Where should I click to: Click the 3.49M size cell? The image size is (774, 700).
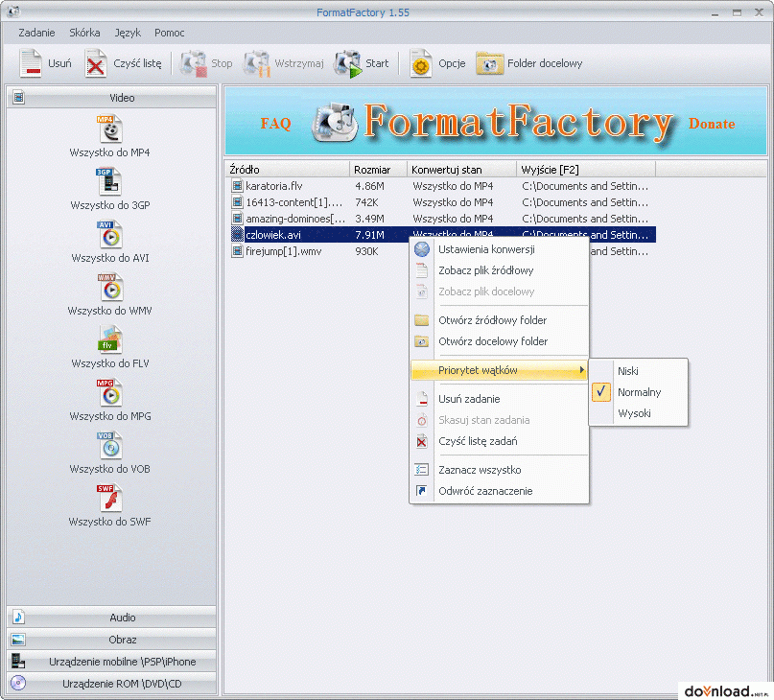369,219
